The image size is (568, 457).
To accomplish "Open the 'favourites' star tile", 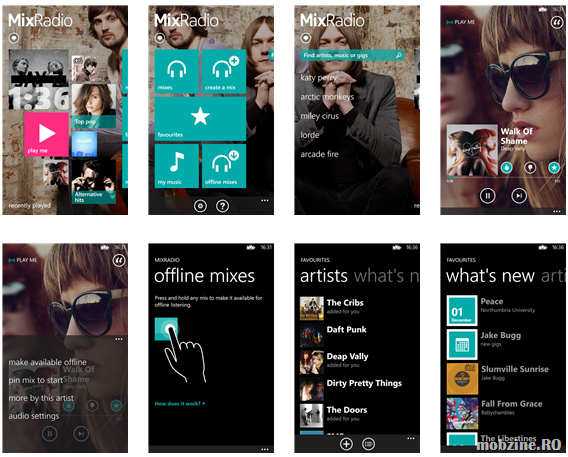I will pyautogui.click(x=200, y=118).
